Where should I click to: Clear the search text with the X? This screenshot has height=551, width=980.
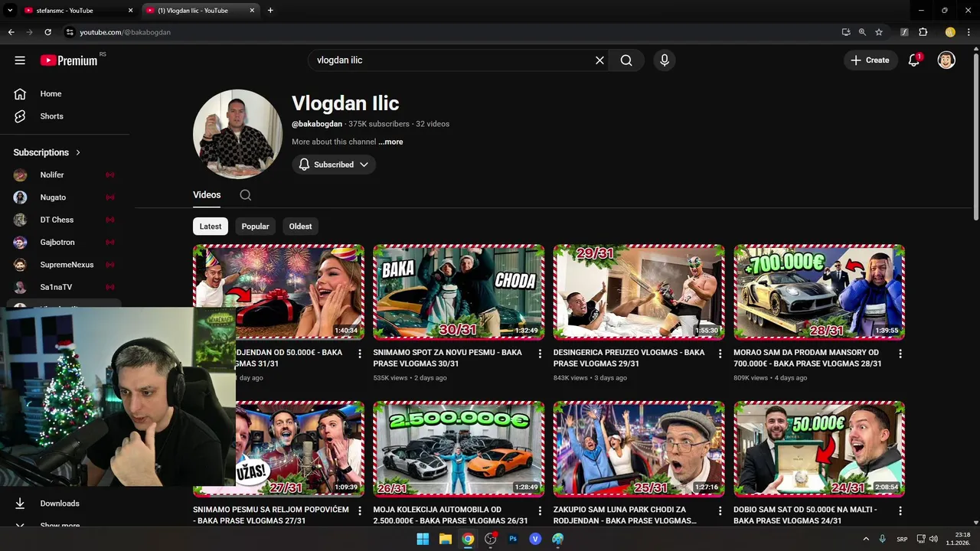pyautogui.click(x=599, y=60)
